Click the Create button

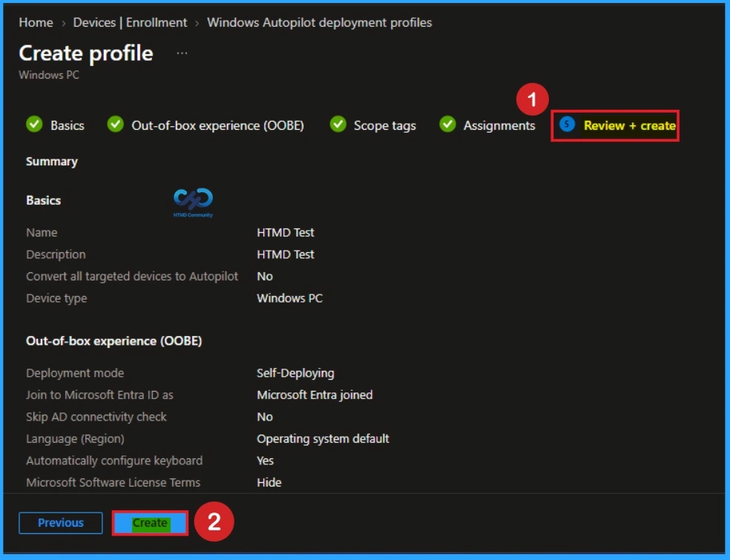150,523
